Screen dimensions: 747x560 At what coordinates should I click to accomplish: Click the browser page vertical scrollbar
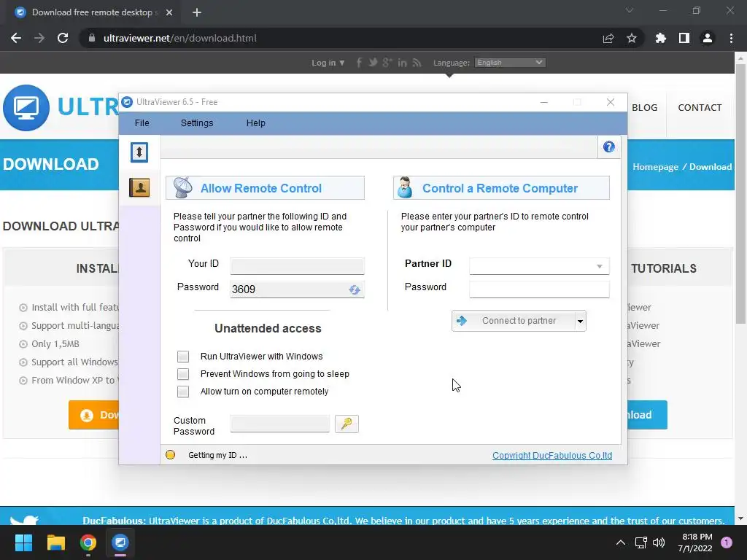tap(740, 193)
